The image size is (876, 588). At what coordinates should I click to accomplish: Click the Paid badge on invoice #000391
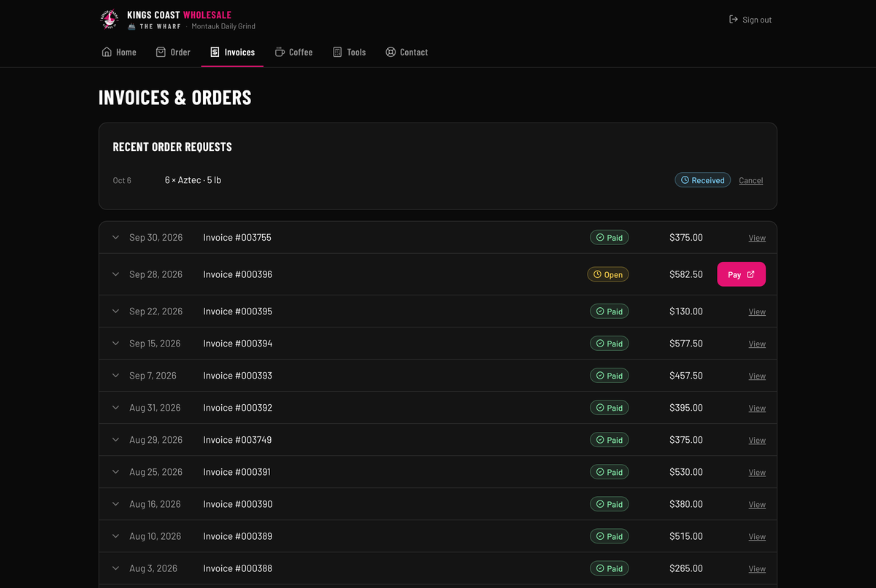coord(610,472)
